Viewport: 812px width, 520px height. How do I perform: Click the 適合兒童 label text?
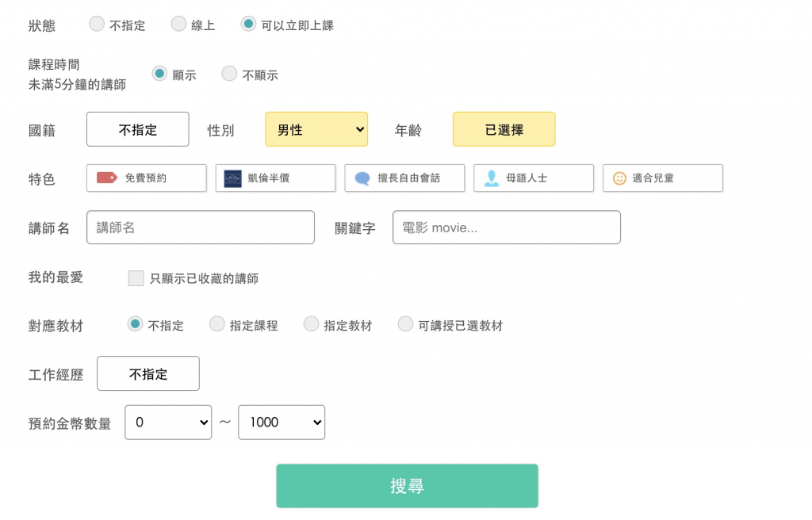point(653,178)
